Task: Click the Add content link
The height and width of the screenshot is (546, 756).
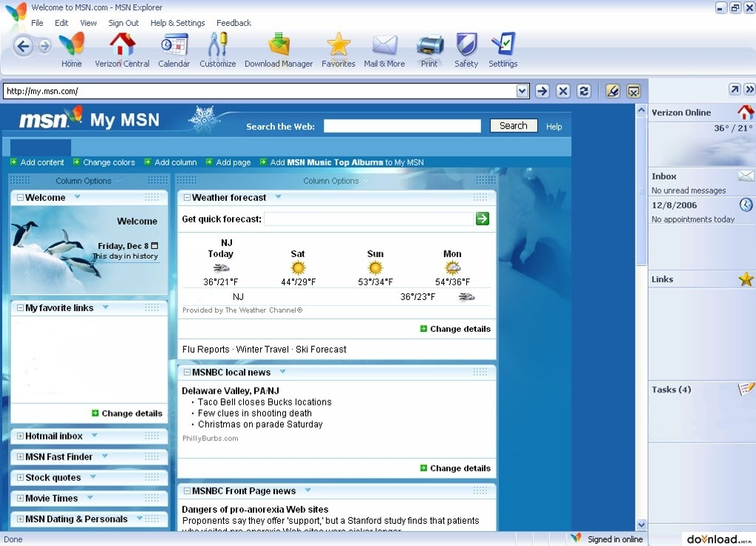Action: (42, 163)
